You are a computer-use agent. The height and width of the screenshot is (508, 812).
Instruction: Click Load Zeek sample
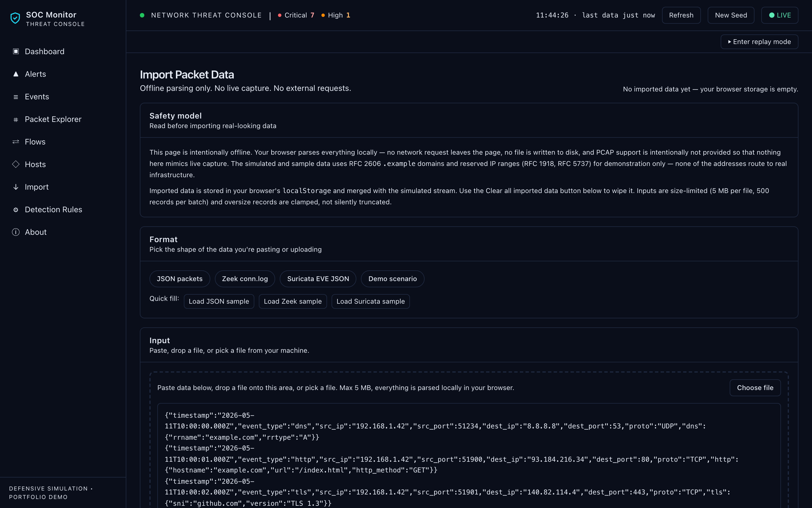[293, 301]
